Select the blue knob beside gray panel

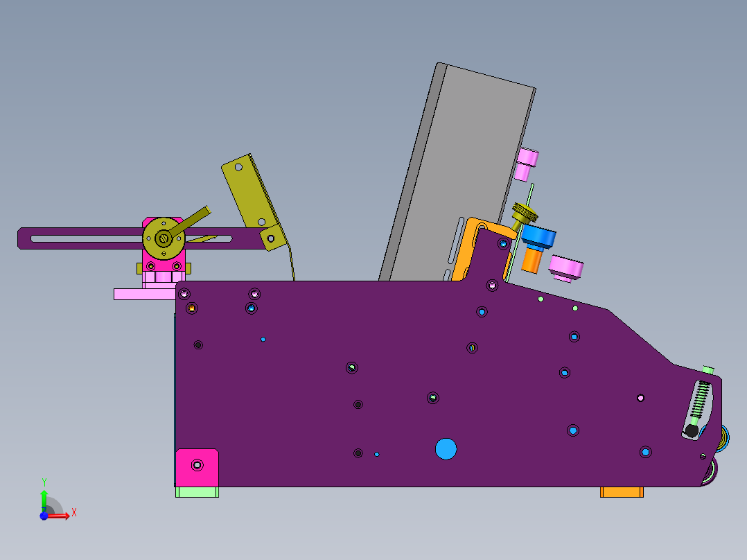pyautogui.click(x=538, y=237)
